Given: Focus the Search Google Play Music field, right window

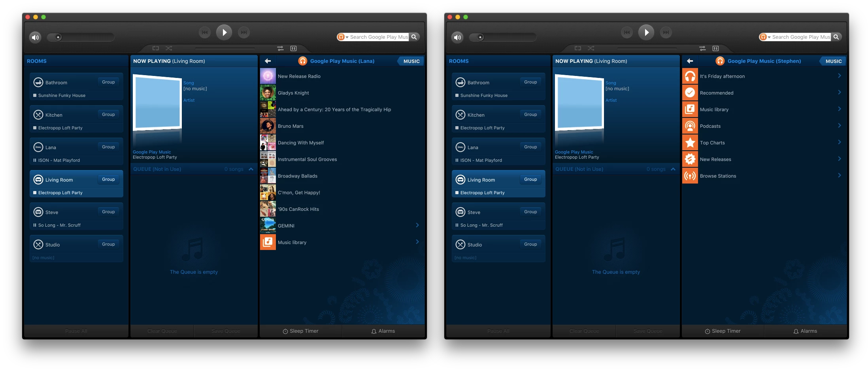Looking at the screenshot, I should (801, 37).
